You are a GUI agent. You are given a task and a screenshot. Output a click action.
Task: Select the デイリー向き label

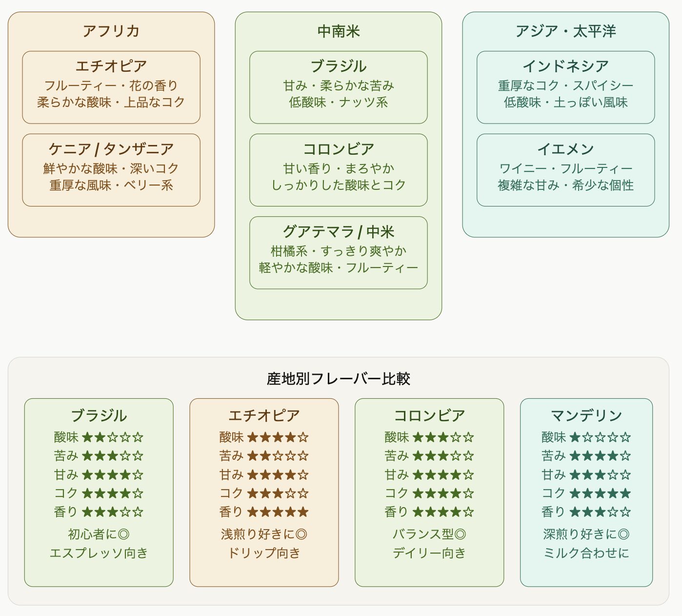click(429, 553)
